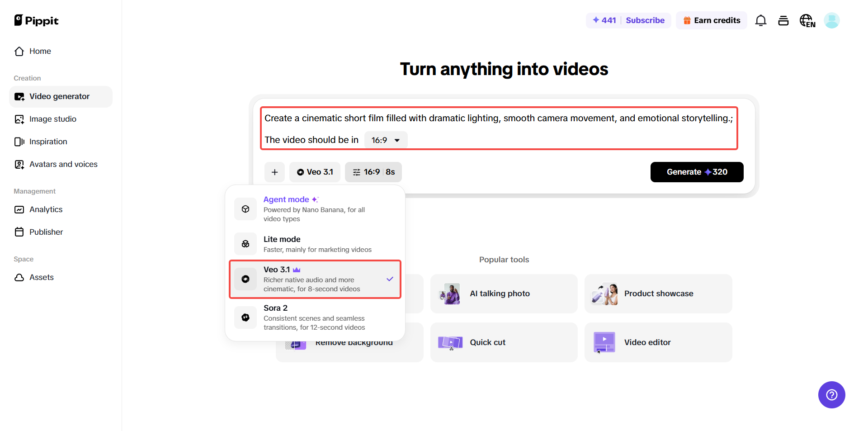Image resolution: width=868 pixels, height=431 pixels.
Task: Open the AI talking photo tool
Action: 504,294
